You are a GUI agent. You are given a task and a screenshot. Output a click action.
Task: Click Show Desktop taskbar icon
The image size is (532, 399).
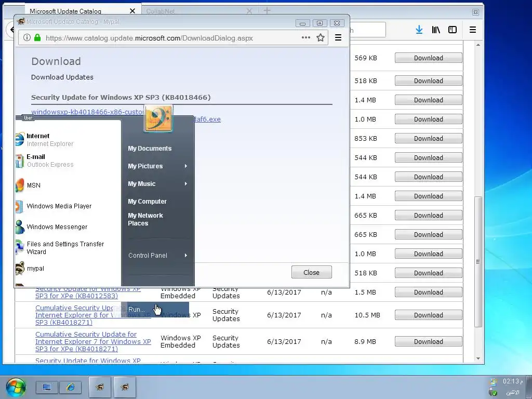[47, 387]
